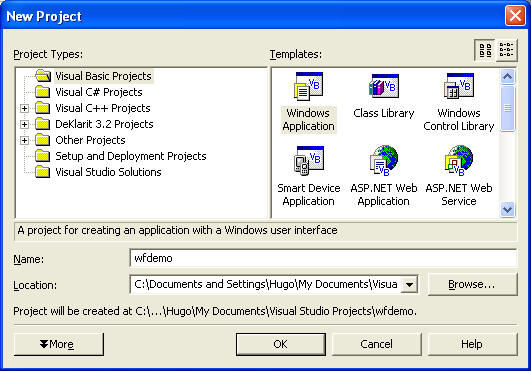Click the template description text line
The height and width of the screenshot is (371, 531).
[x=177, y=230]
